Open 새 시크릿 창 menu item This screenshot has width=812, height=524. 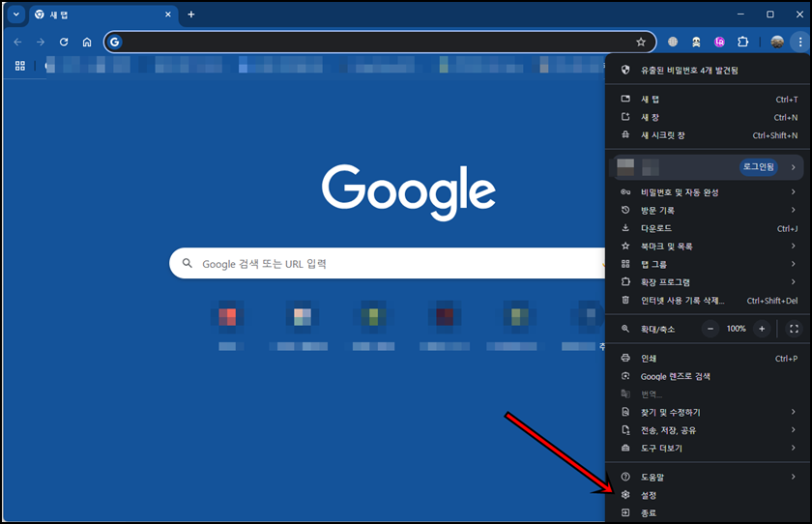pyautogui.click(x=708, y=135)
